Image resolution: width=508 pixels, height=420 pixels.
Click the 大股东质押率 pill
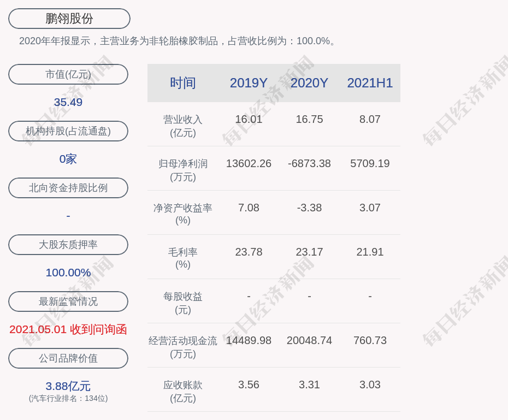pyautogui.click(x=68, y=245)
